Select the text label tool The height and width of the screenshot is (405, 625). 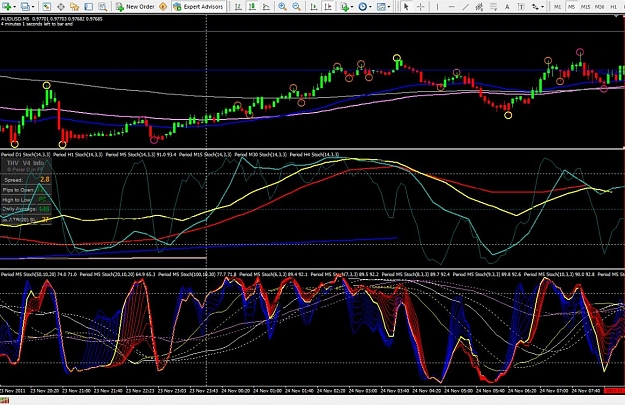click(521, 7)
